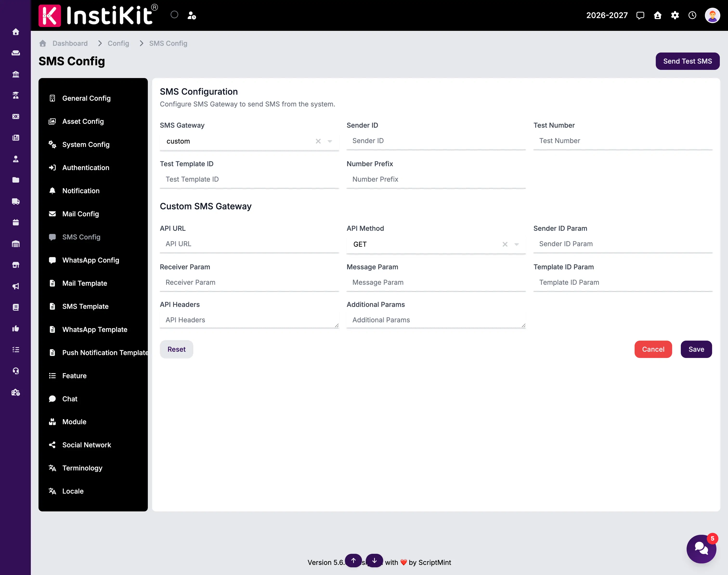The image size is (728, 575).
Task: Click the circle status icon beside logo
Action: pyautogui.click(x=174, y=14)
